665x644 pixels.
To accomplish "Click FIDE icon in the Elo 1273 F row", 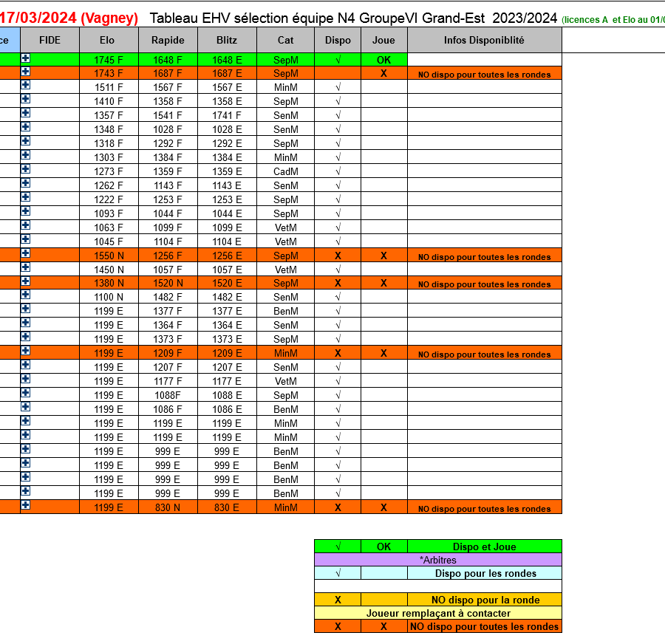I will pos(25,170).
